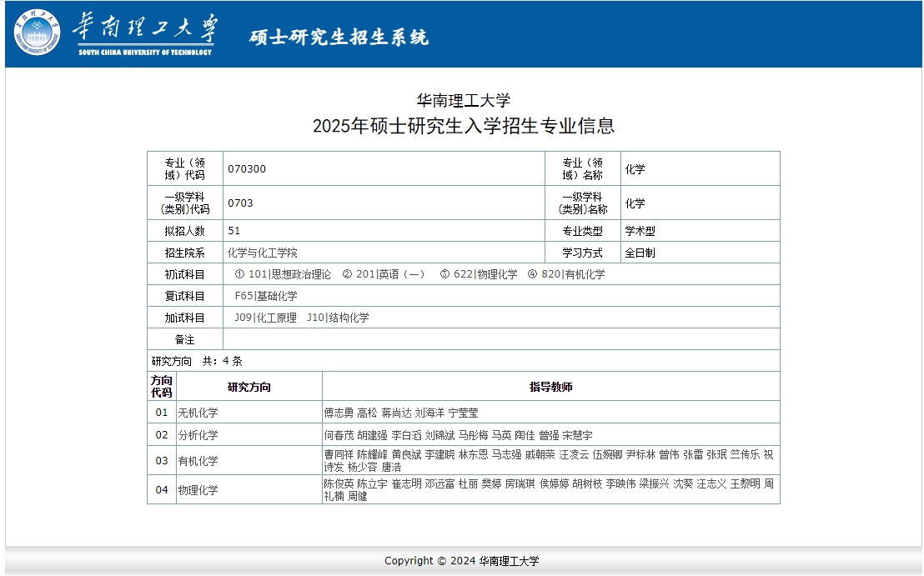
Task: Click the 指导教师 column header
Action: point(551,387)
